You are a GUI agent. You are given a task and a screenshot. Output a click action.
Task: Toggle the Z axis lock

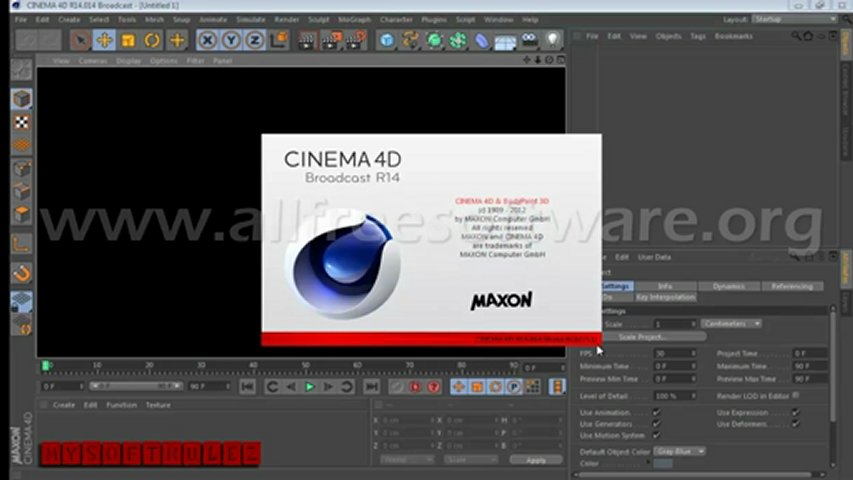pos(255,40)
